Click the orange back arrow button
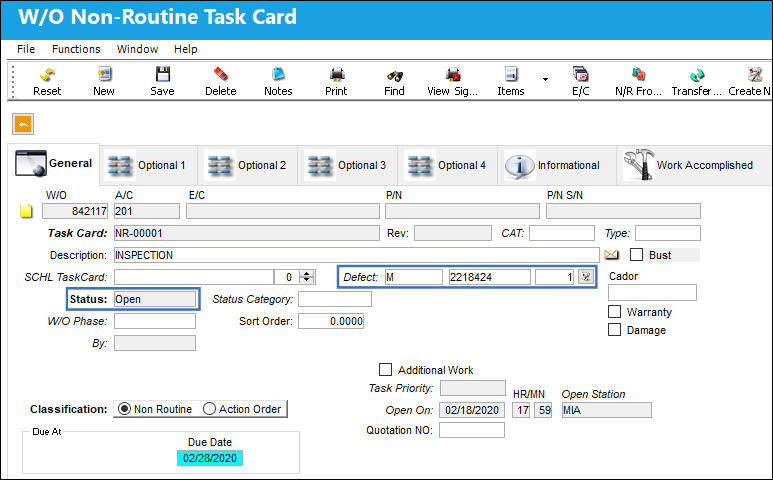Screen dimensions: 773x480 pyautogui.click(x=23, y=124)
